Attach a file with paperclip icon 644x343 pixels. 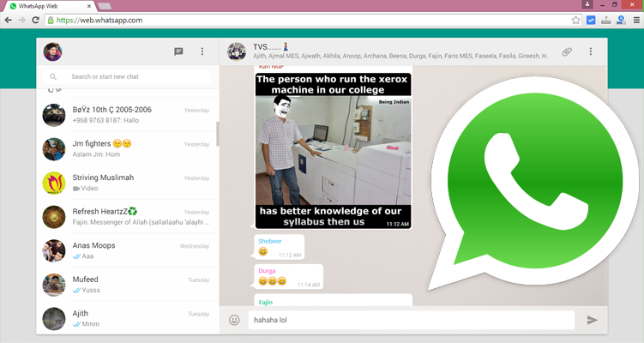(567, 51)
